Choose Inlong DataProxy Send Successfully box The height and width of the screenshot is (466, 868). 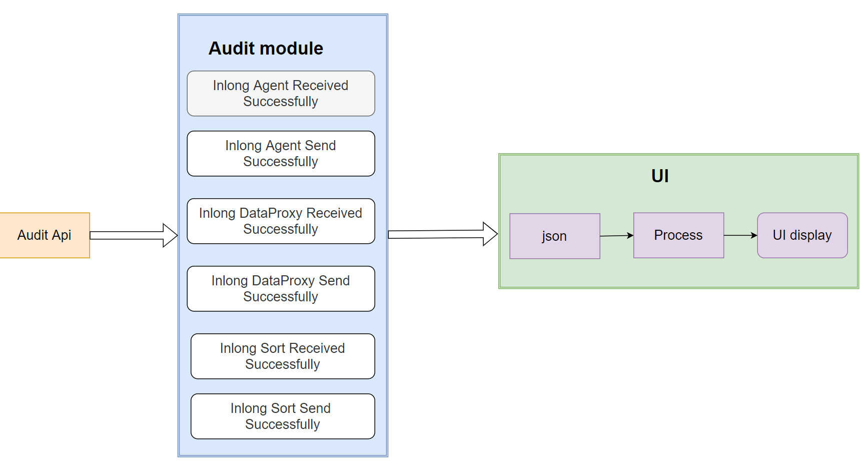281,289
